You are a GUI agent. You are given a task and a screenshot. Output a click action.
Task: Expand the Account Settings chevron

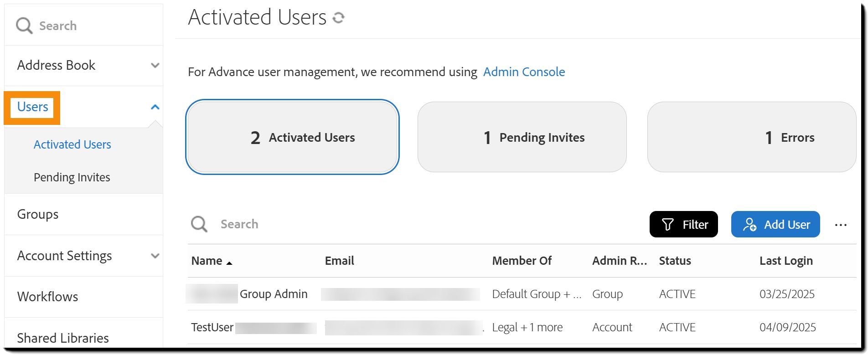point(155,256)
